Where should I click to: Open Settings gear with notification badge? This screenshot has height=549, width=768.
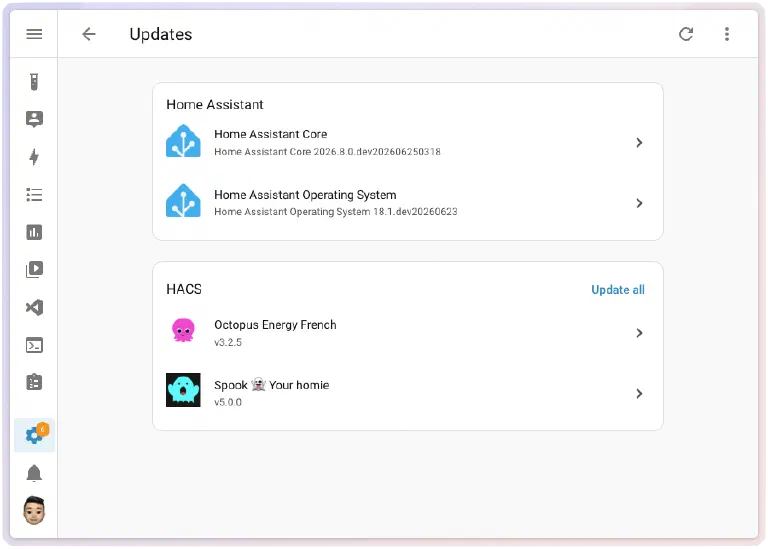pyautogui.click(x=34, y=434)
